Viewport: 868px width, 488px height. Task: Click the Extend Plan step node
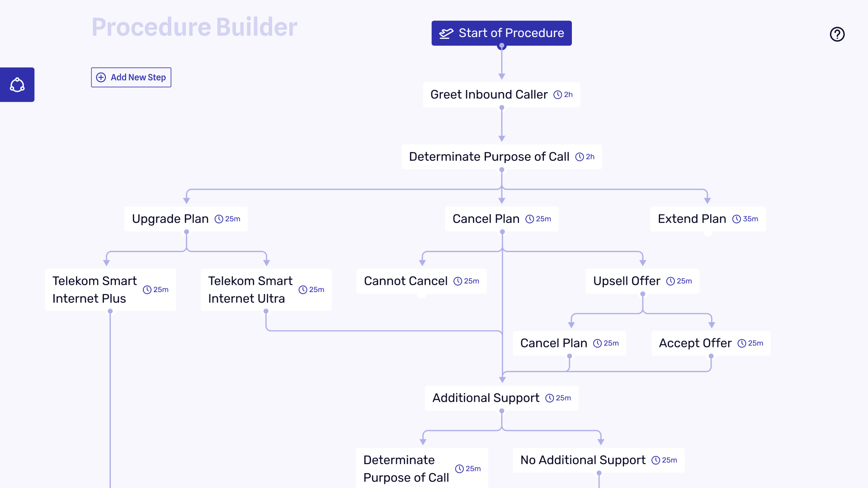point(708,218)
